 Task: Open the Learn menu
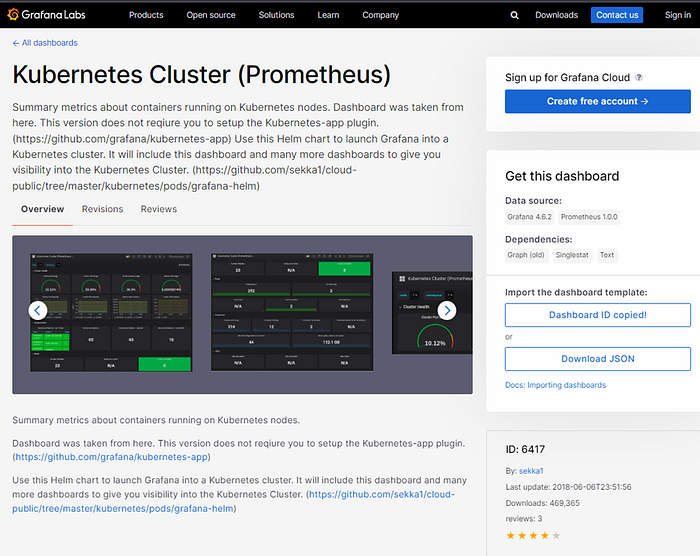(x=328, y=15)
